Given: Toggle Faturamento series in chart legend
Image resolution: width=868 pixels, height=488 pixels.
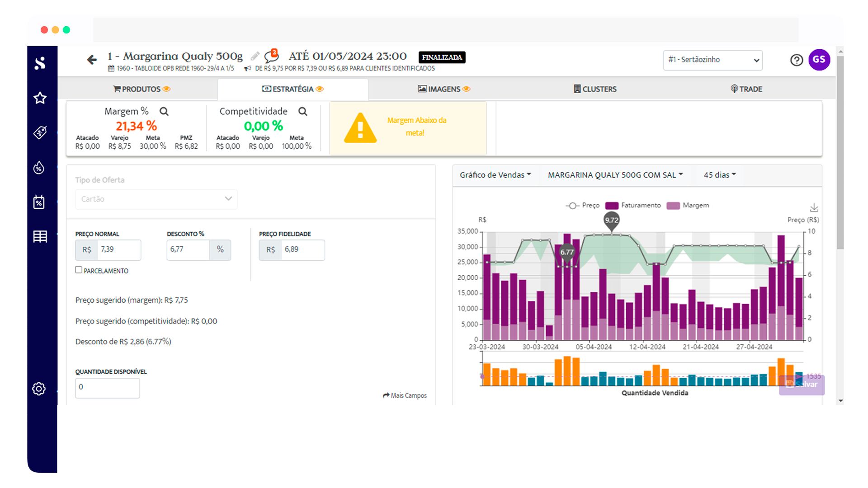Looking at the screenshot, I should 633,206.
